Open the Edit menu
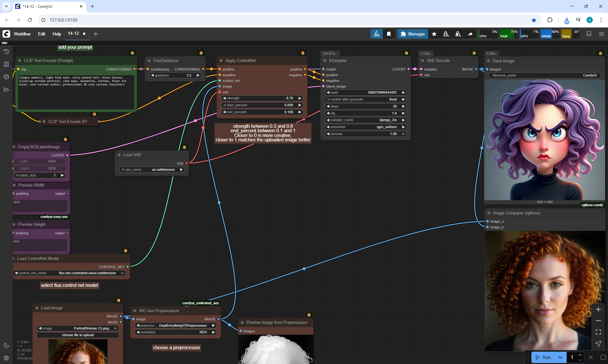Screen dimensions: 608x364 tap(41, 34)
